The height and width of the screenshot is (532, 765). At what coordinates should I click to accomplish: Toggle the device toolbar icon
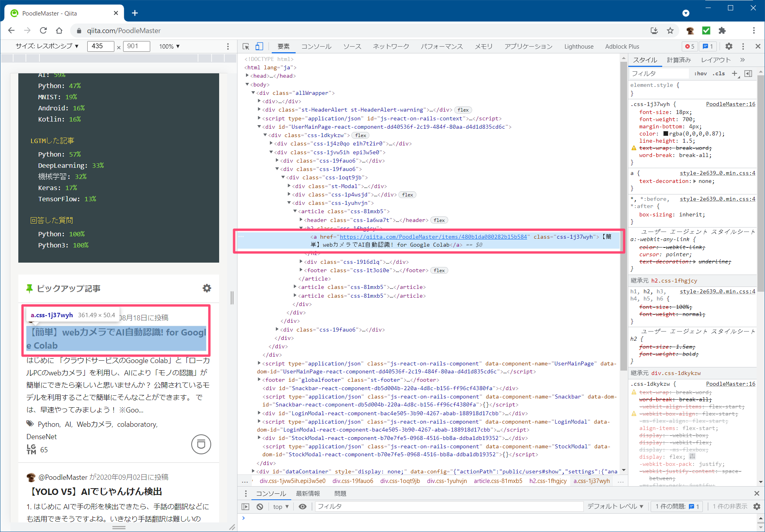click(x=259, y=47)
